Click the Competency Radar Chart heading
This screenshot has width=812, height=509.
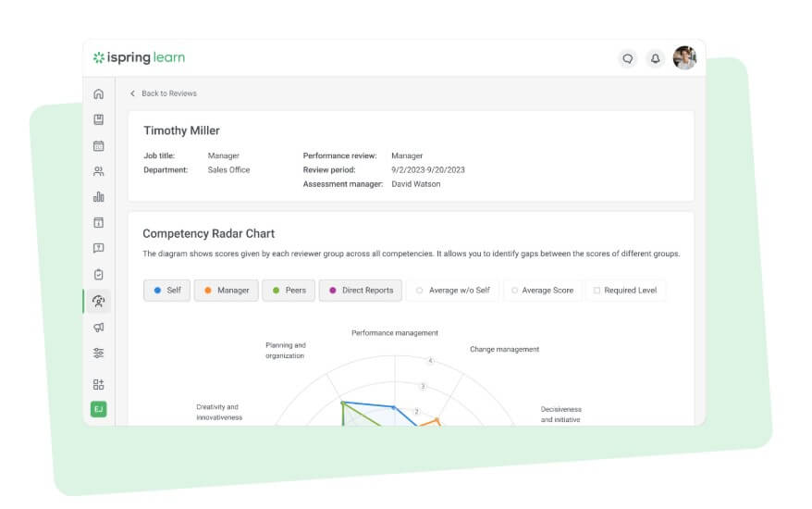tap(209, 234)
